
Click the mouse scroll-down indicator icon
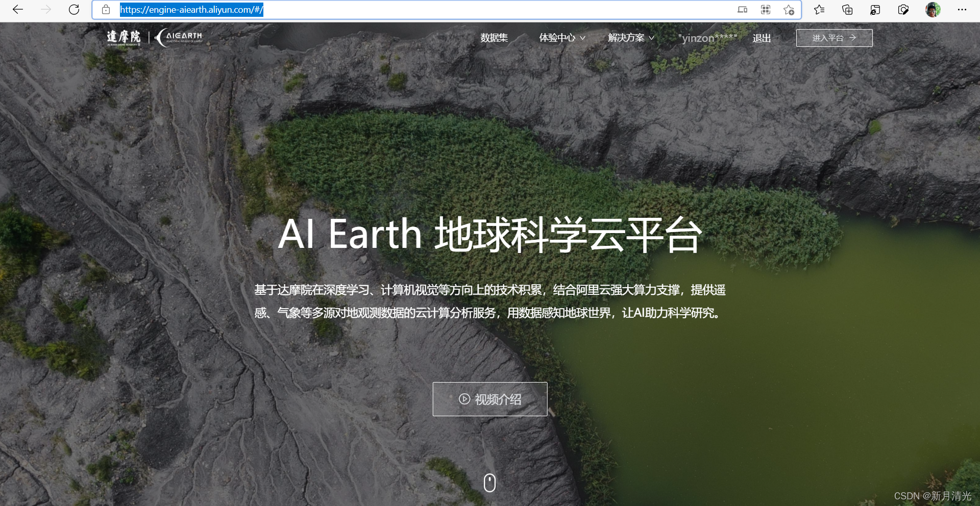(489, 483)
